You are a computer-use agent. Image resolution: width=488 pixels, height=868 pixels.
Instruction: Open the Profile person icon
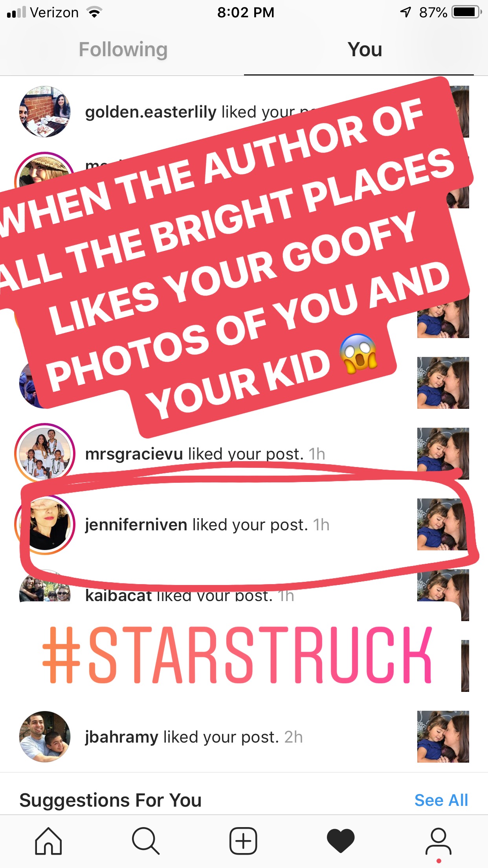point(438,841)
